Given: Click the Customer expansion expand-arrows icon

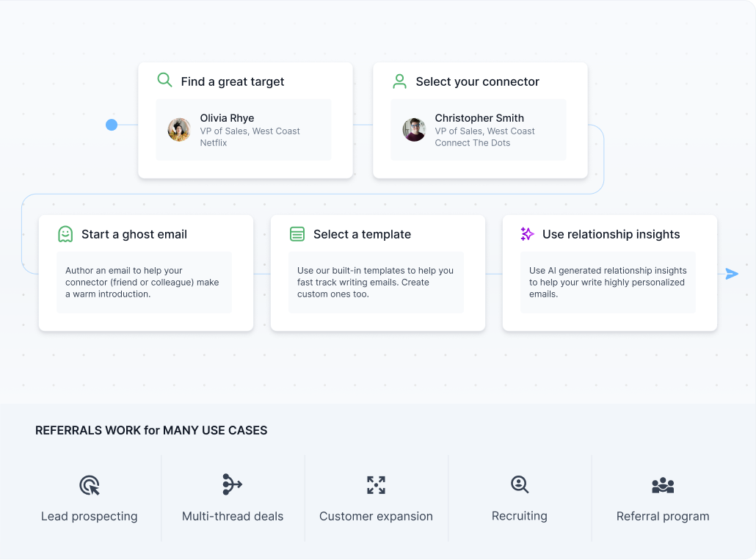Looking at the screenshot, I should tap(375, 484).
